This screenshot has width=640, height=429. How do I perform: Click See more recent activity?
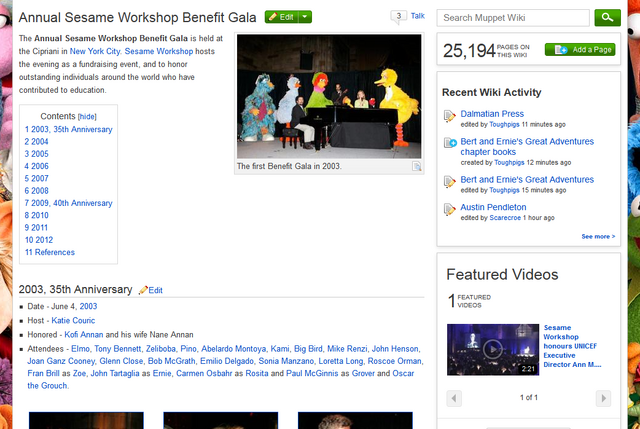pos(598,237)
